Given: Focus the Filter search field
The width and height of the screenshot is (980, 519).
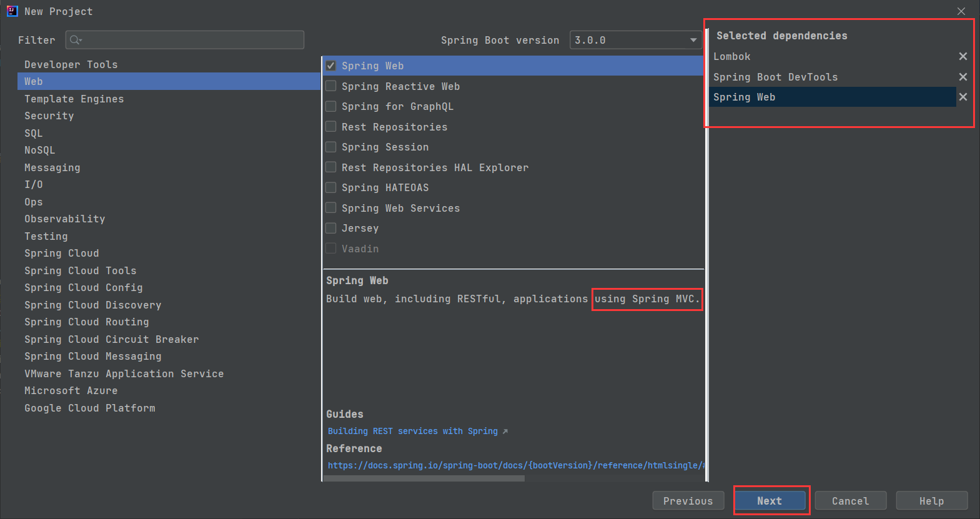Looking at the screenshot, I should (185, 40).
